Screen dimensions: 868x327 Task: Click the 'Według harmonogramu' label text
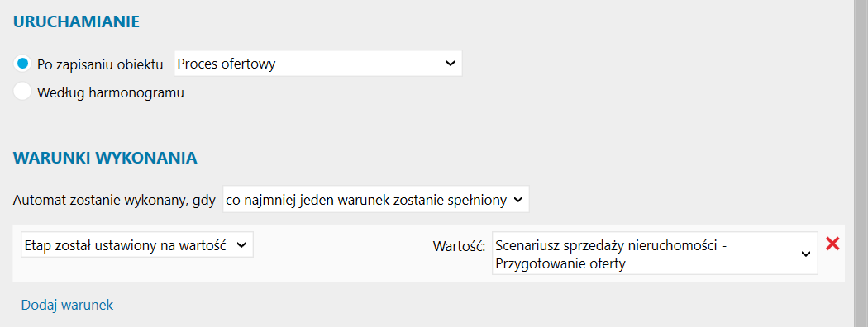111,93
